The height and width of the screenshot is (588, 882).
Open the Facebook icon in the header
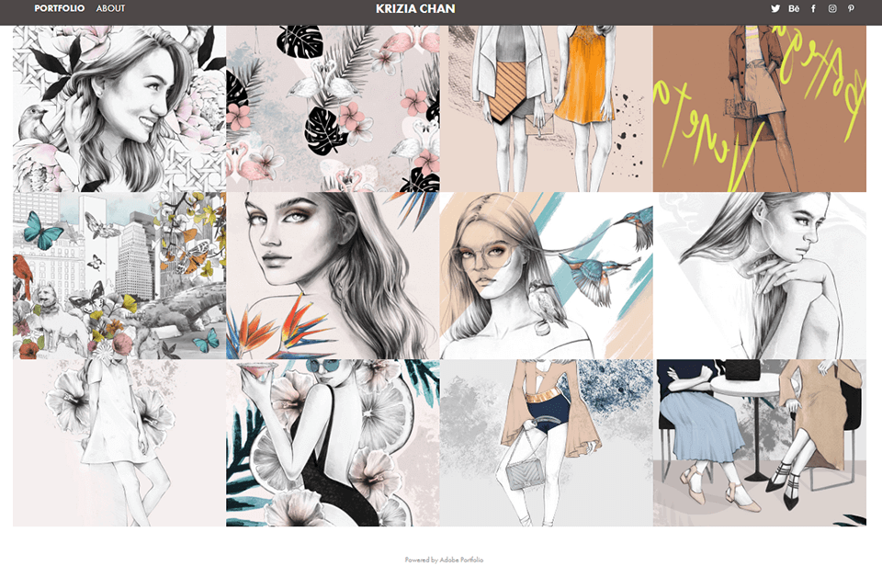tap(813, 8)
